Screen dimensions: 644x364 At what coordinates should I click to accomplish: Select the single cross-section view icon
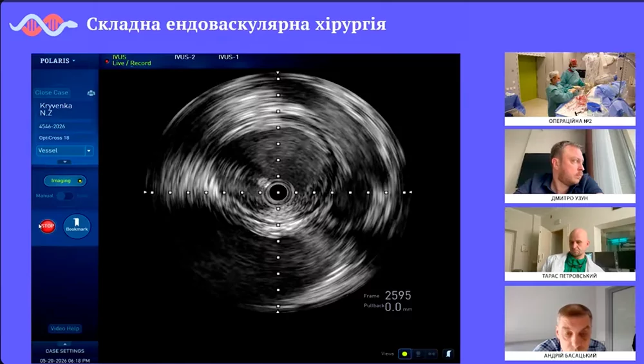[404, 354]
